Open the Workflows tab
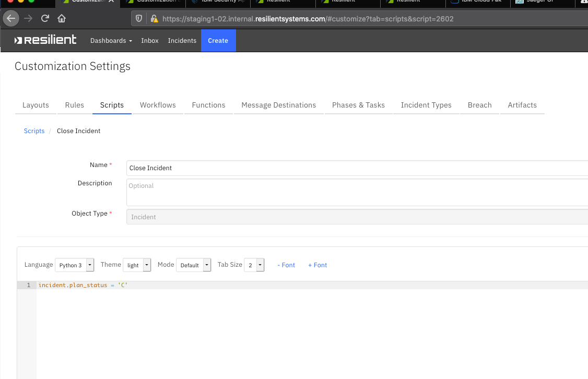The width and height of the screenshot is (588, 379). (158, 105)
